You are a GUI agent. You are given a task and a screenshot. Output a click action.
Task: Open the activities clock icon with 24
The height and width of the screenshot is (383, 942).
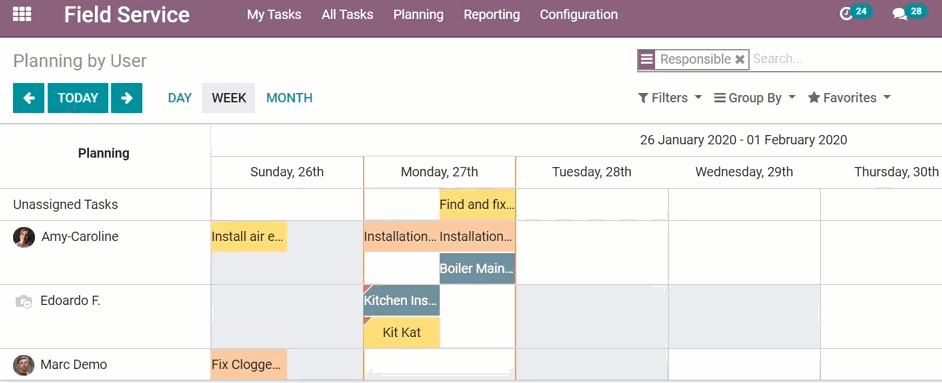pyautogui.click(x=846, y=14)
